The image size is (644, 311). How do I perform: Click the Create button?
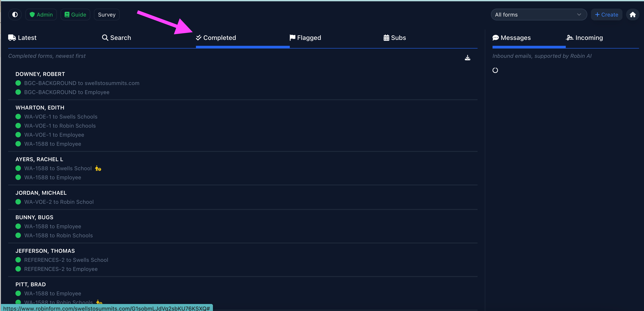click(x=606, y=15)
